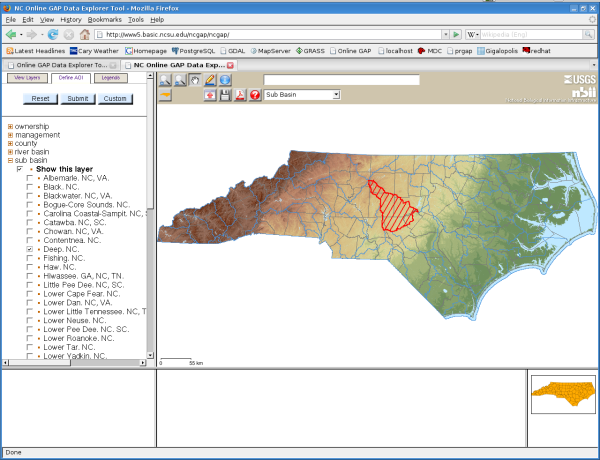This screenshot has width=600, height=460.
Task: Select the zoom in magnifier tool
Action: pyautogui.click(x=165, y=80)
